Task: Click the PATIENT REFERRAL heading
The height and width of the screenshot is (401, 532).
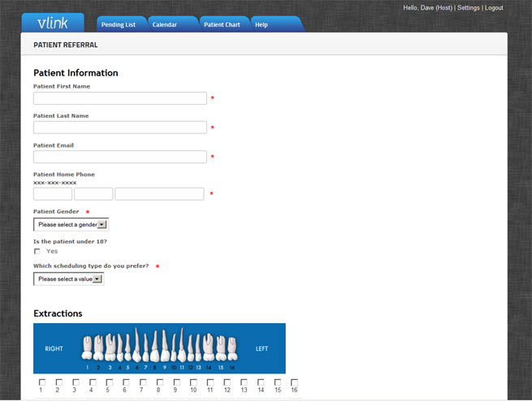Action: click(x=66, y=45)
